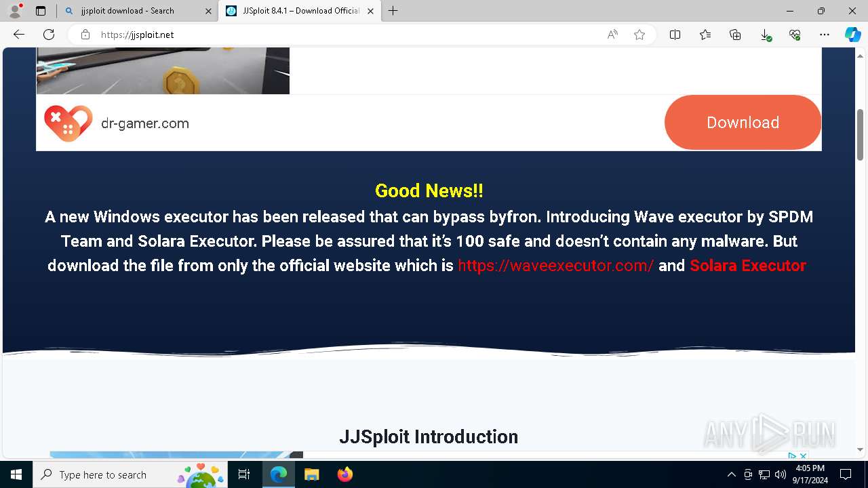Open the Windows Start menu
Viewport: 868px width, 488px height.
[16, 474]
